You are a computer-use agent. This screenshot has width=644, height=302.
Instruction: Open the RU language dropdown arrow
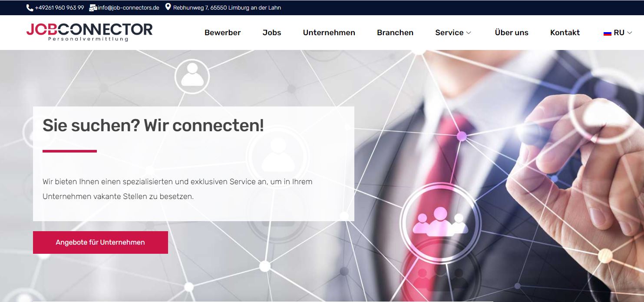[630, 33]
